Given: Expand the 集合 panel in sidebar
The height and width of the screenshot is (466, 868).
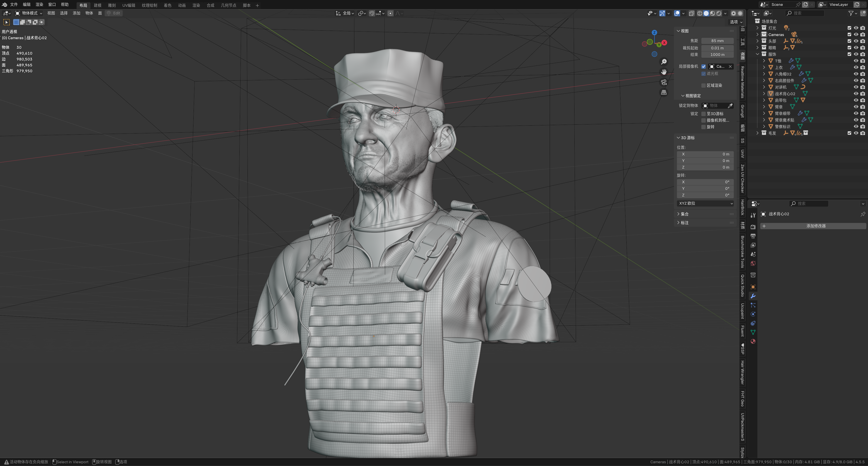Looking at the screenshot, I should click(x=684, y=214).
